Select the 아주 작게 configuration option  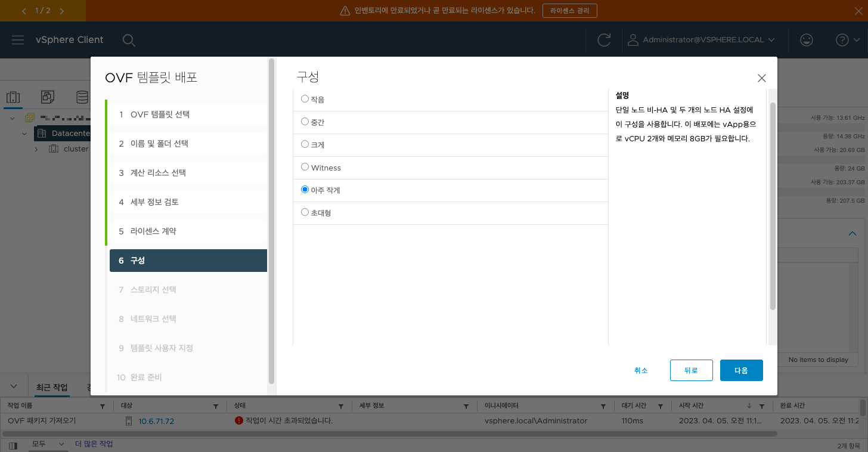pos(305,190)
